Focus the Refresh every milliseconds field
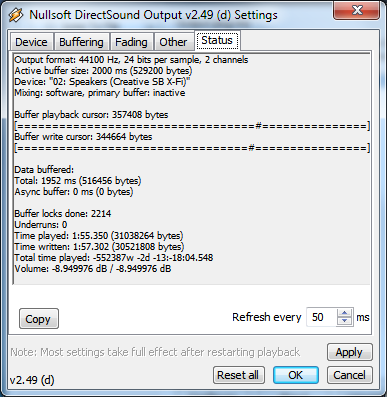This screenshot has height=397, width=387. pos(322,317)
